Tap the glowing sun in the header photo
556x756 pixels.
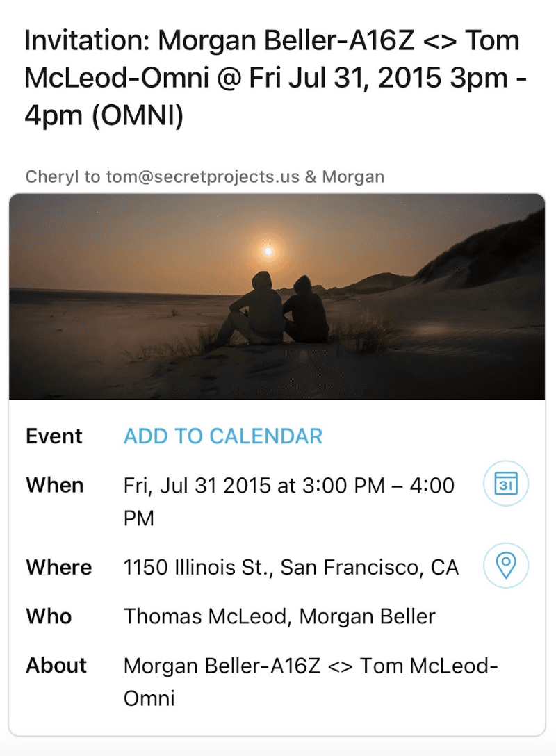(268, 251)
